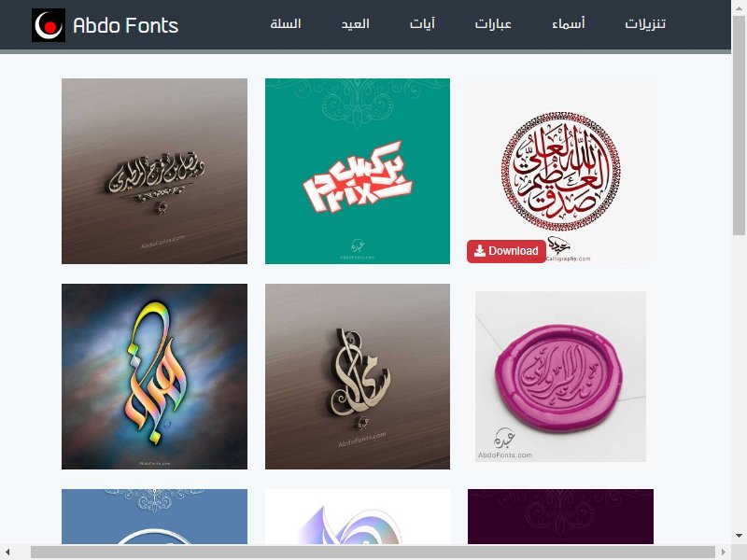Open the colorful rainbow calligraphy thumbnail
747x560 pixels.
(x=154, y=376)
